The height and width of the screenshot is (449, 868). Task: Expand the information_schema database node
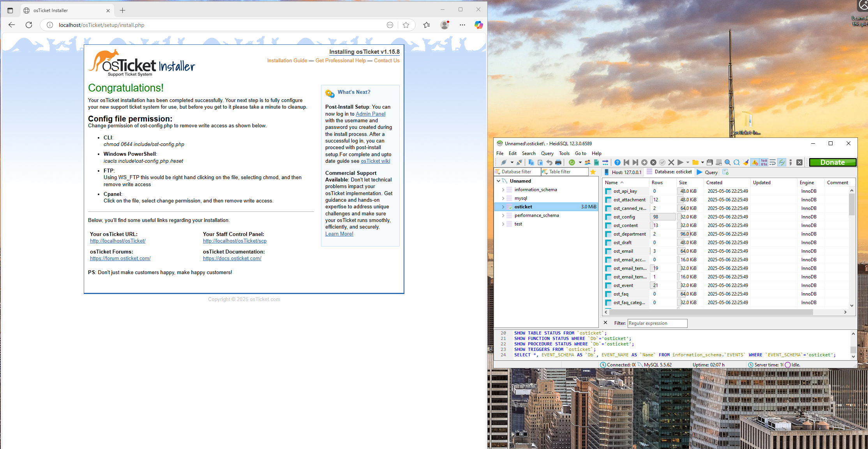(x=503, y=190)
